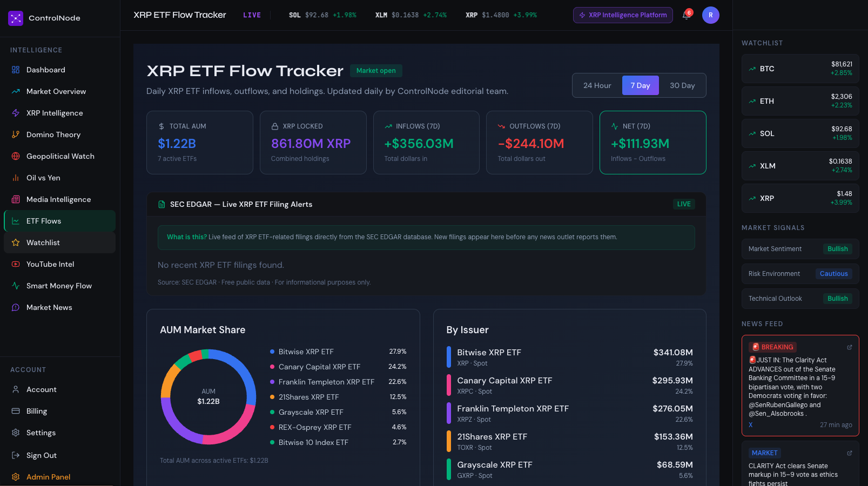The image size is (868, 486).
Task: Click Bitwise XRP ETF issuer row
Action: [570, 357]
